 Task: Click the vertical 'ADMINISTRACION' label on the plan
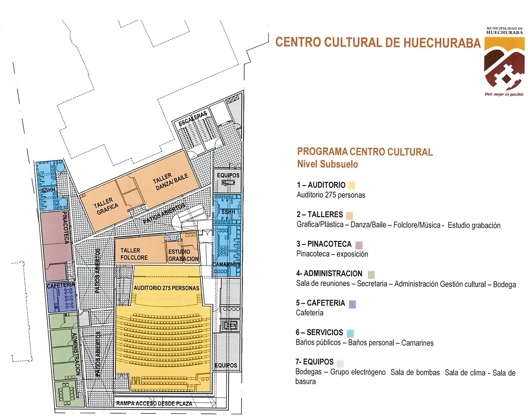76,354
